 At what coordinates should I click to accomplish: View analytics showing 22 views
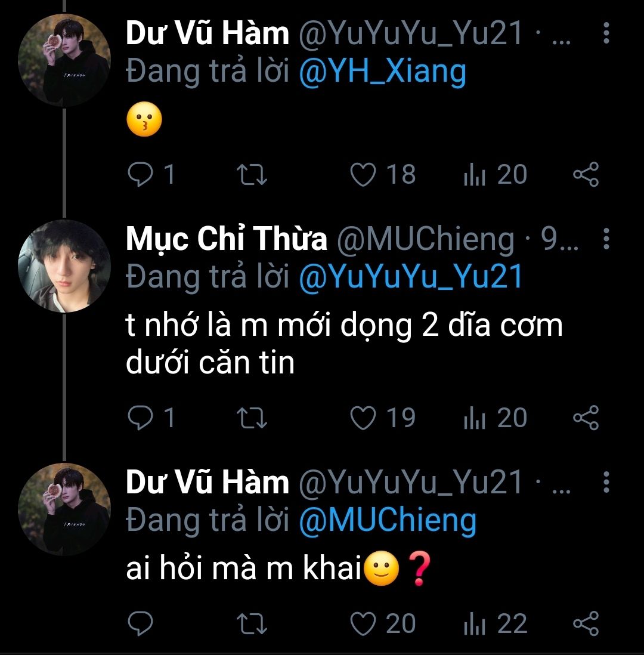click(495, 623)
